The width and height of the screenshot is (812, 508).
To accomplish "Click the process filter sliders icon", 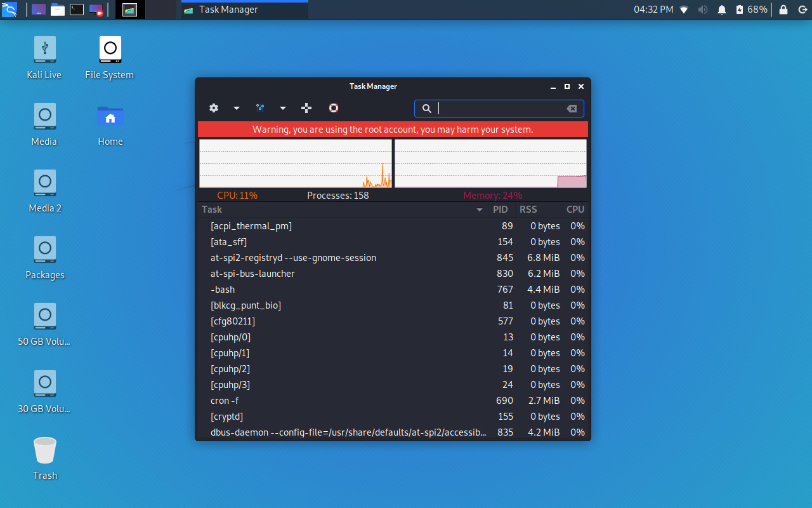I will [x=259, y=108].
